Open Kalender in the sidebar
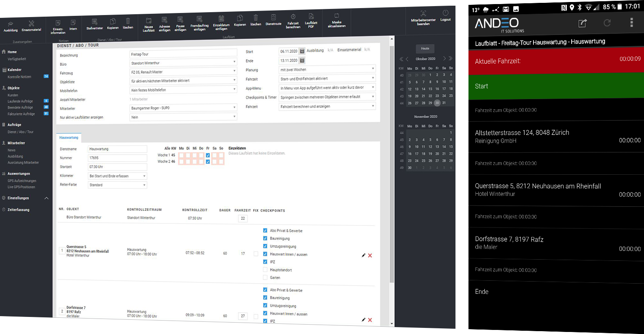This screenshot has height=334, width=644. point(15,69)
